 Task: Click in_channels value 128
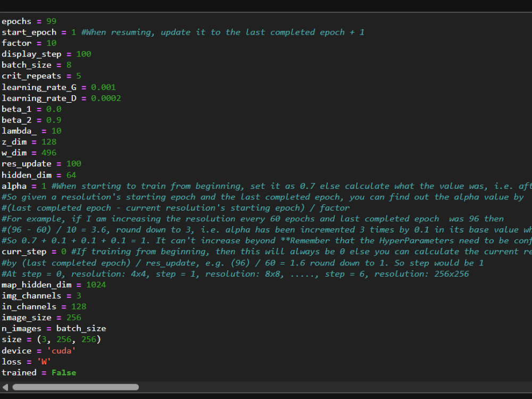pos(79,306)
